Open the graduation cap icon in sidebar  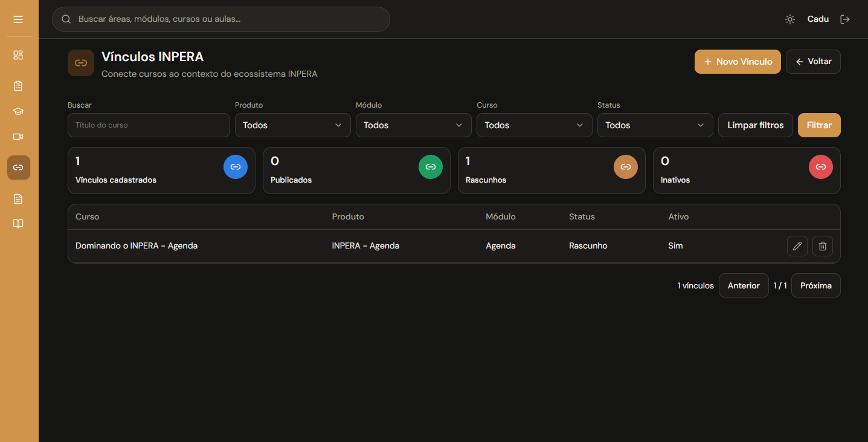[x=18, y=111]
